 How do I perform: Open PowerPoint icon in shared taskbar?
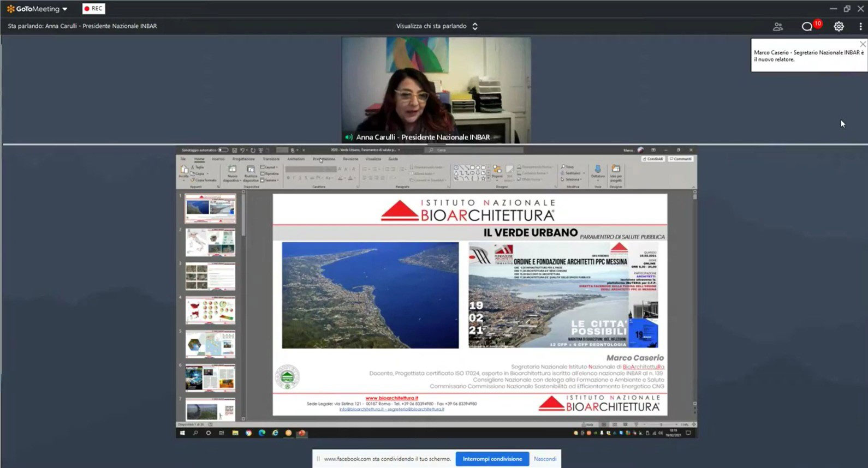click(x=301, y=433)
